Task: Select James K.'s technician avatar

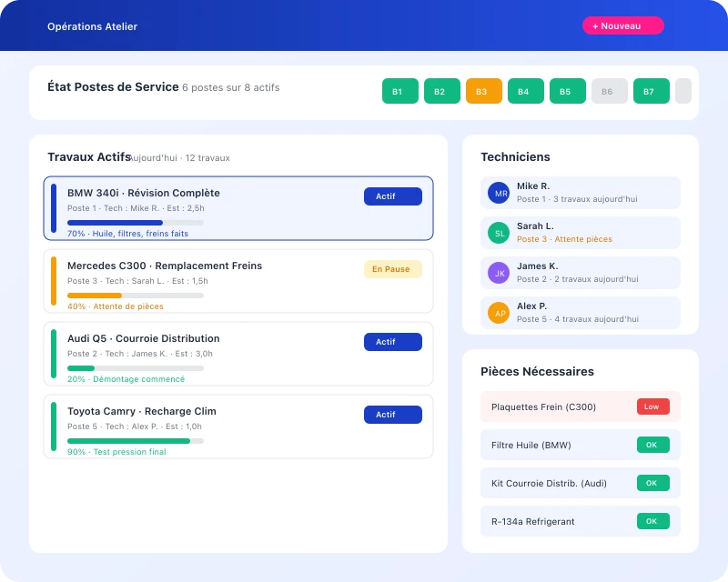Action: coord(498,273)
